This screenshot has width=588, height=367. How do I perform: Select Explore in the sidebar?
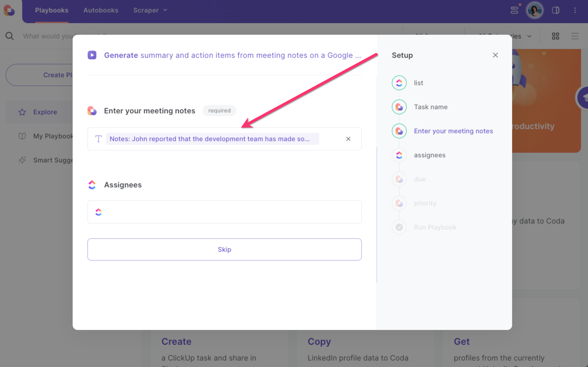[x=39, y=112]
